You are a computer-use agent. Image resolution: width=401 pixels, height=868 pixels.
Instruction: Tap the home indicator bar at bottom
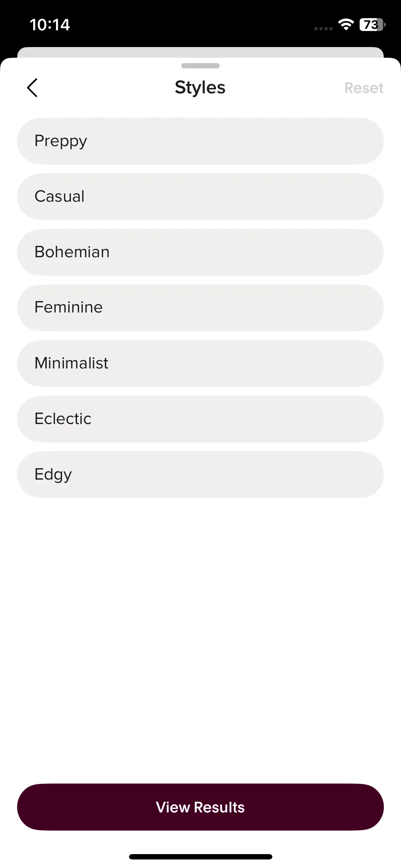pyautogui.click(x=200, y=857)
